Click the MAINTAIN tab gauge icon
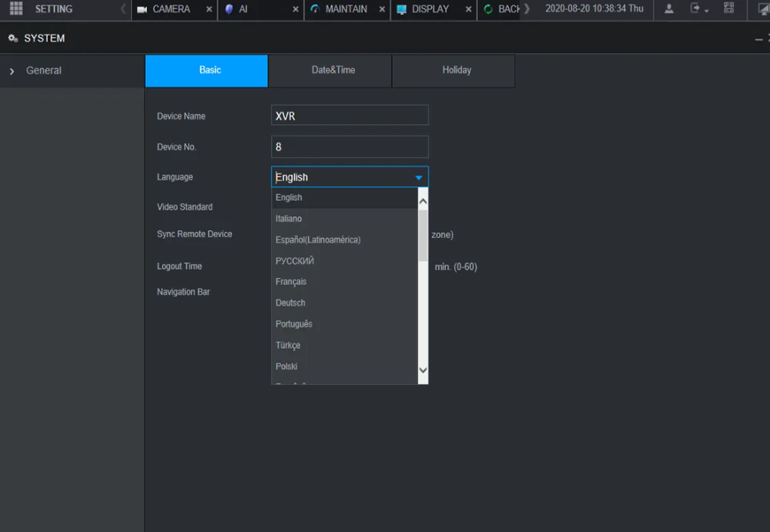This screenshot has width=770, height=532. coord(315,8)
